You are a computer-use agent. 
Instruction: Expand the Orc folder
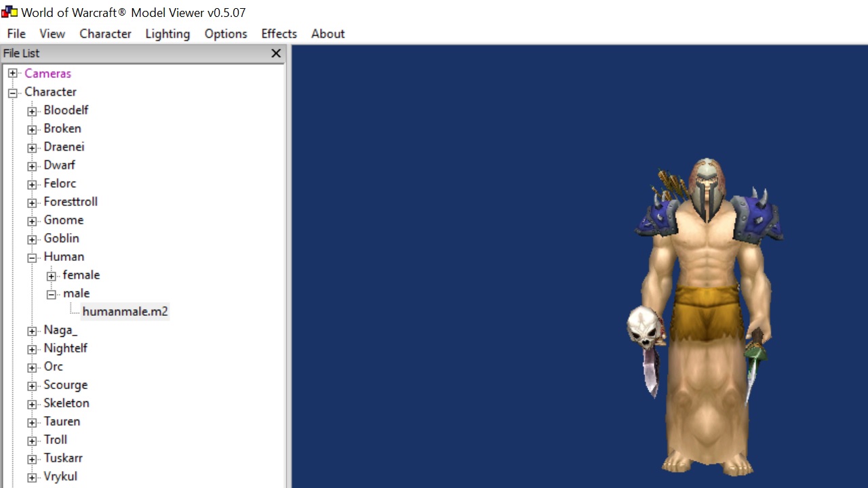[32, 367]
